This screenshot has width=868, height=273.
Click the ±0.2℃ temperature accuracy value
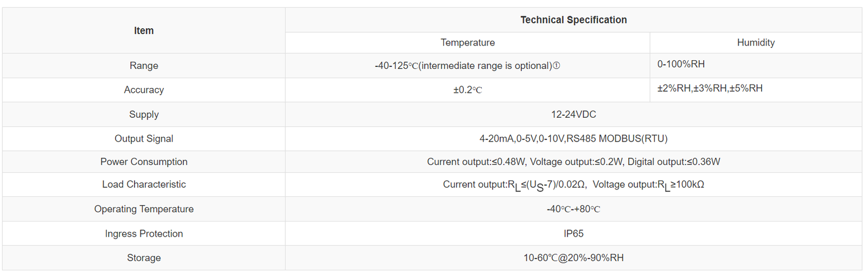click(467, 90)
